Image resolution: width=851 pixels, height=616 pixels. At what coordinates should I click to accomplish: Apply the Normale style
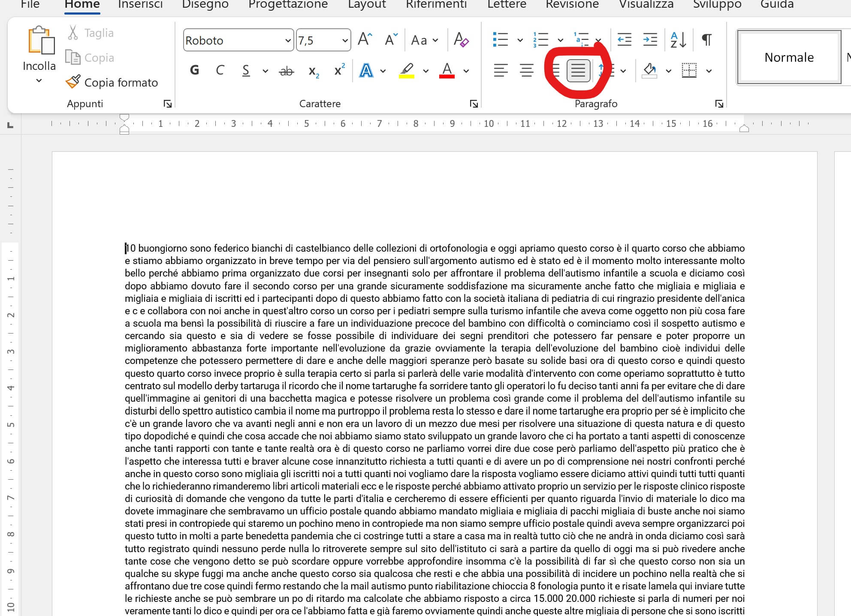(x=788, y=57)
